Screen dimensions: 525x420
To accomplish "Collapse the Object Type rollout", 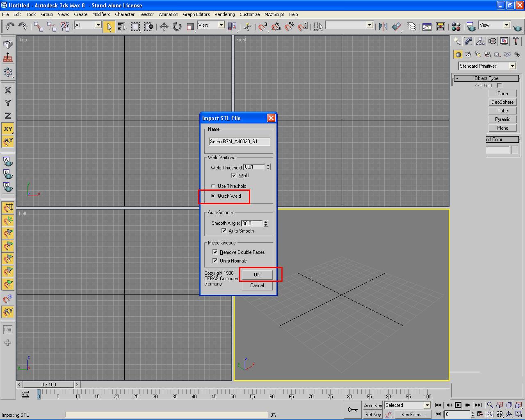I will (486, 78).
